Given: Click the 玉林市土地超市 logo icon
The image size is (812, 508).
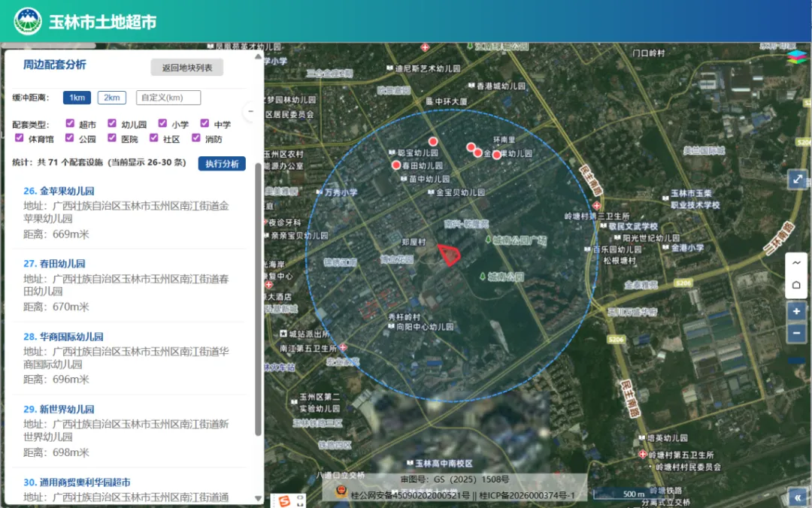Looking at the screenshot, I should point(28,21).
